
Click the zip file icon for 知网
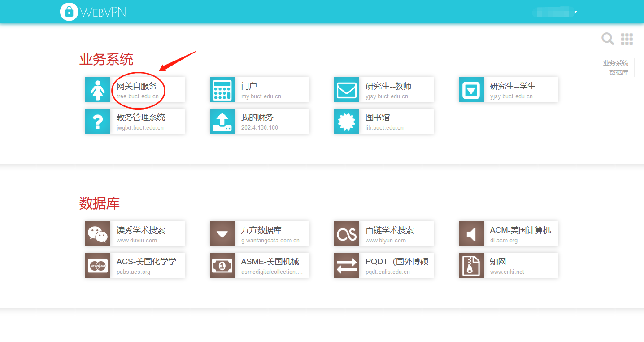[x=471, y=265]
